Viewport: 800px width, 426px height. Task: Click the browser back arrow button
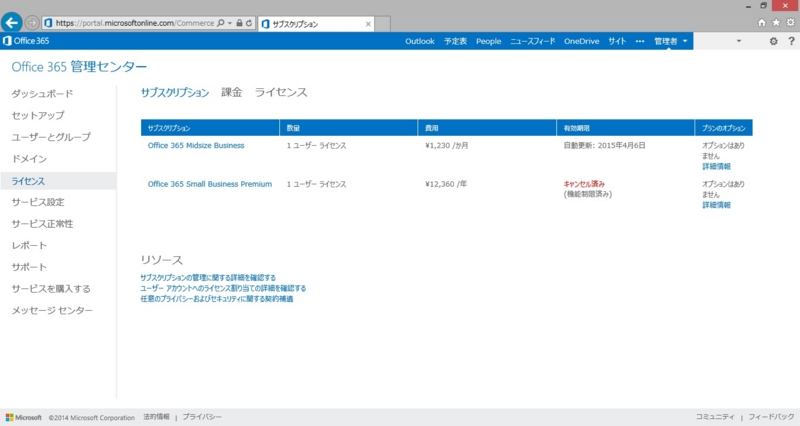pos(11,22)
